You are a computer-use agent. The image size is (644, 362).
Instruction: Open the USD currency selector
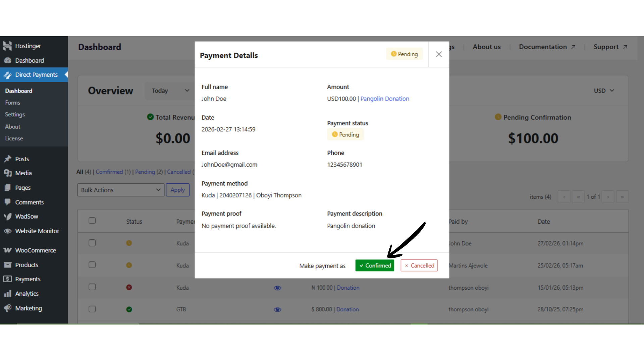point(603,90)
